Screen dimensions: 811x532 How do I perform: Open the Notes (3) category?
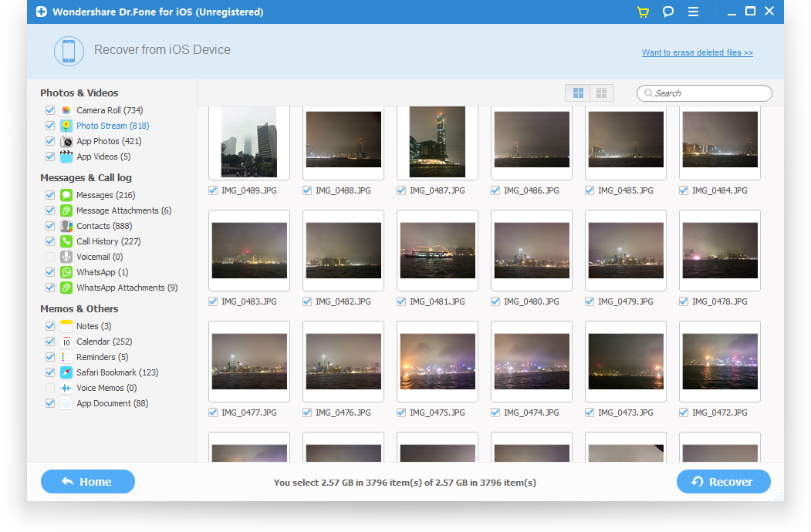tap(93, 326)
